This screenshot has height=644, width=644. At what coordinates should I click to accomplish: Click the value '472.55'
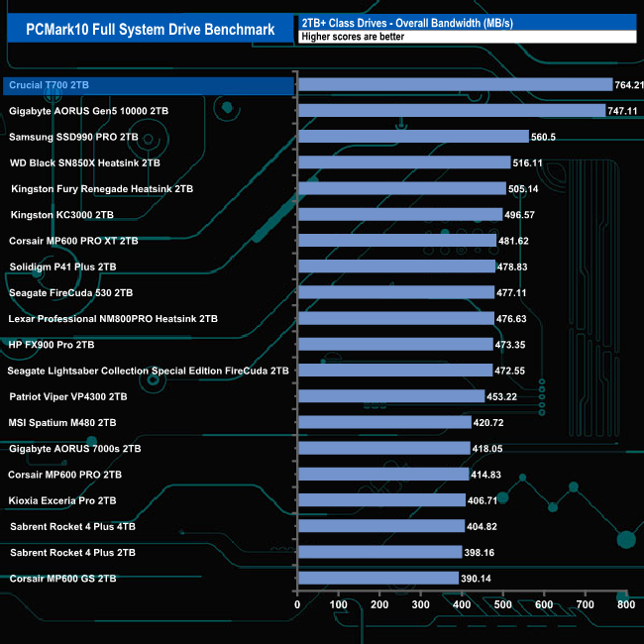(x=509, y=371)
